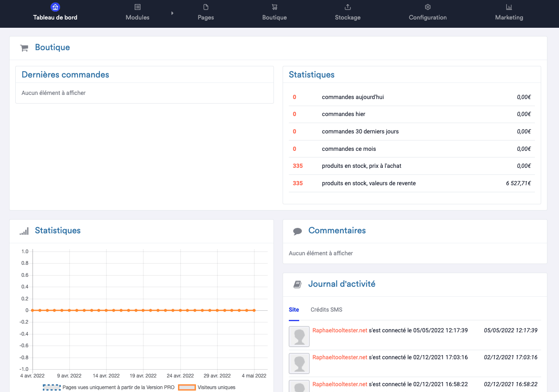Click 'Aucun élément à afficher' under Dernières commandes
Image resolution: width=559 pixels, height=392 pixels.
point(53,93)
